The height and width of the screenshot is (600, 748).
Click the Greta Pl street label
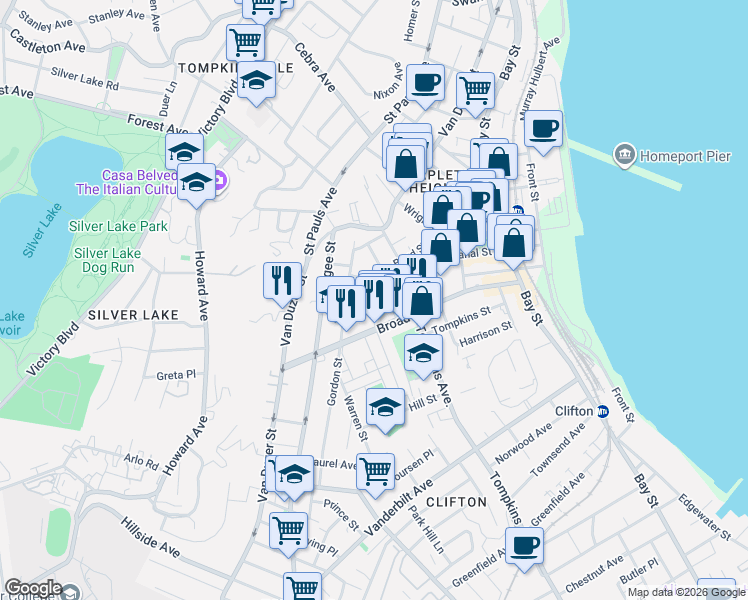[x=176, y=375]
